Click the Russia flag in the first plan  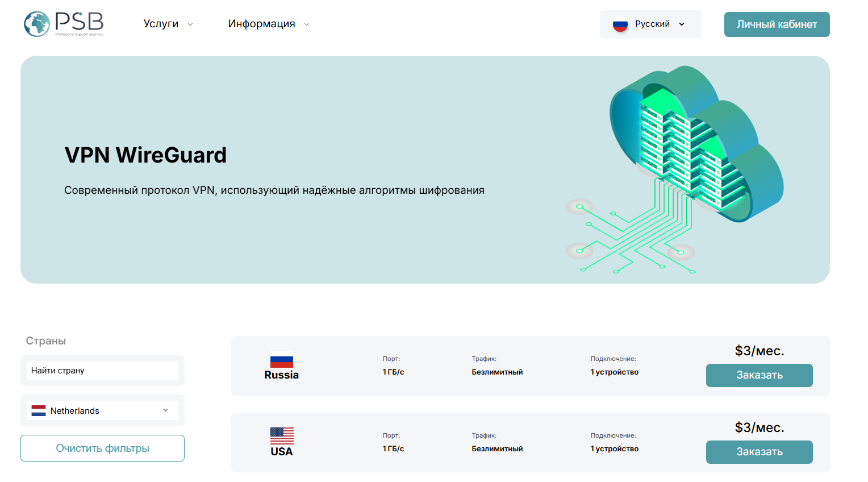coord(282,361)
